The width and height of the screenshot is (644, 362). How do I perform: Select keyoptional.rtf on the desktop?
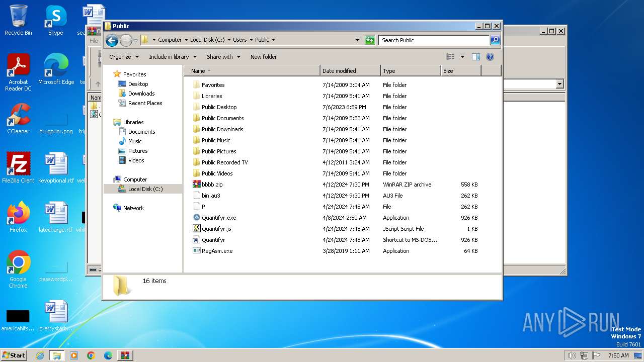[56, 167]
